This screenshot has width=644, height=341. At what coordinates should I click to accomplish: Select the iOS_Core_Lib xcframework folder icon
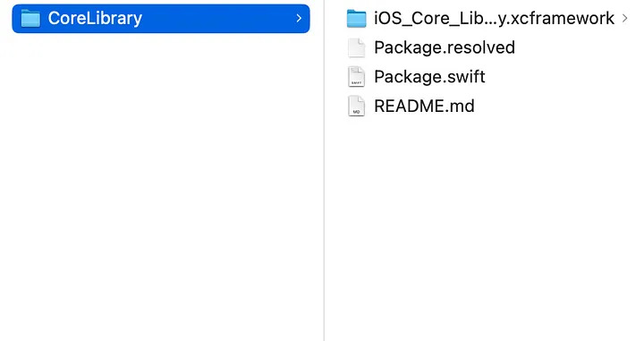pos(356,19)
